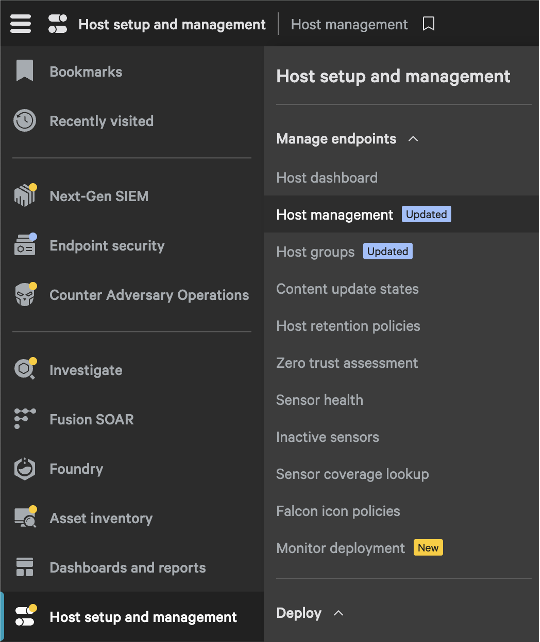Select Next-Gen SIEM menu item
This screenshot has height=642, width=540.
[x=99, y=196]
